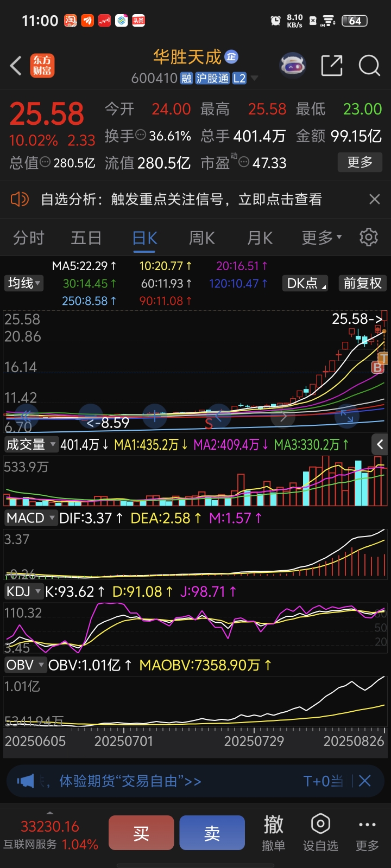Tap the 自选分析 signal message
This screenshot has height=868, width=391.
[181, 199]
